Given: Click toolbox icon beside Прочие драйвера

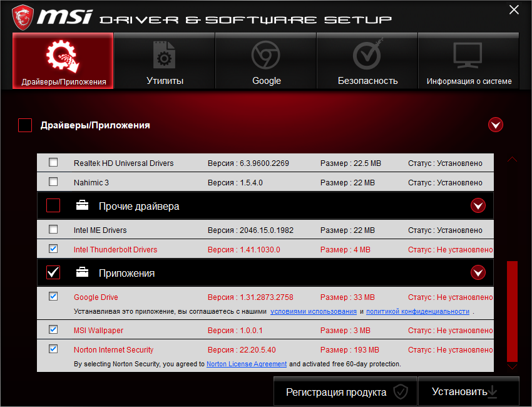Looking at the screenshot, I should pos(82,205).
